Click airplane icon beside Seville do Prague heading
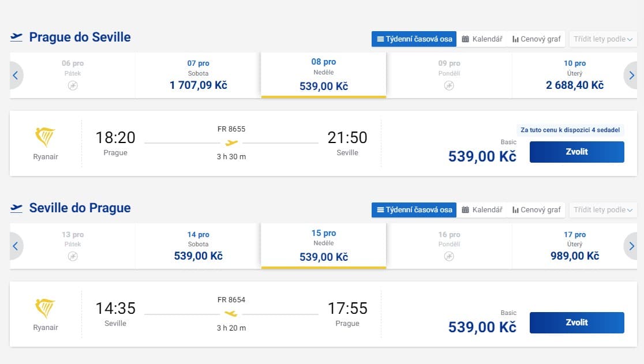 pos(16,208)
